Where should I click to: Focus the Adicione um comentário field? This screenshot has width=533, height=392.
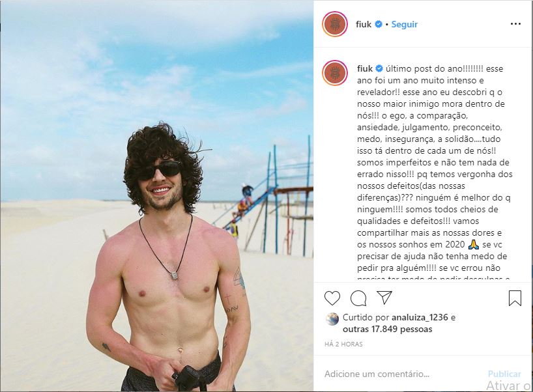tap(401, 374)
